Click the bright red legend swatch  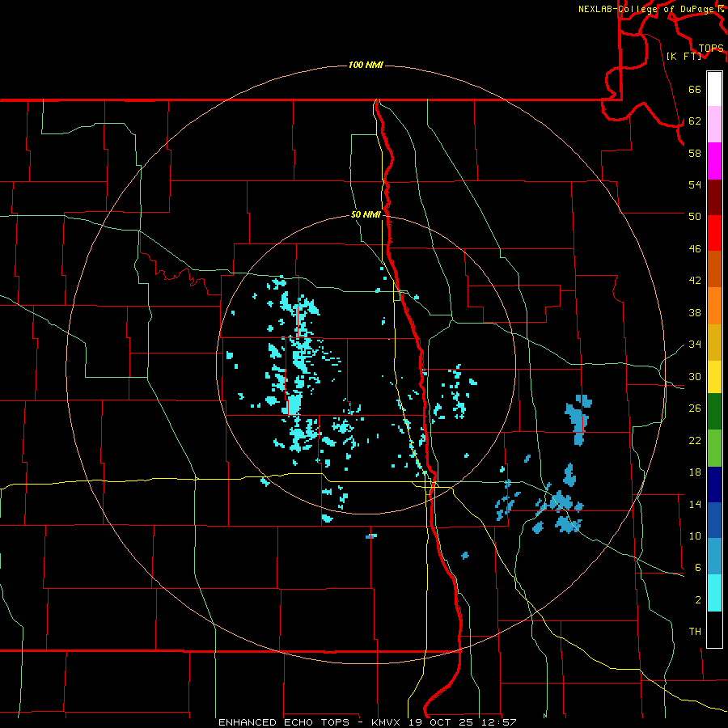click(x=714, y=233)
